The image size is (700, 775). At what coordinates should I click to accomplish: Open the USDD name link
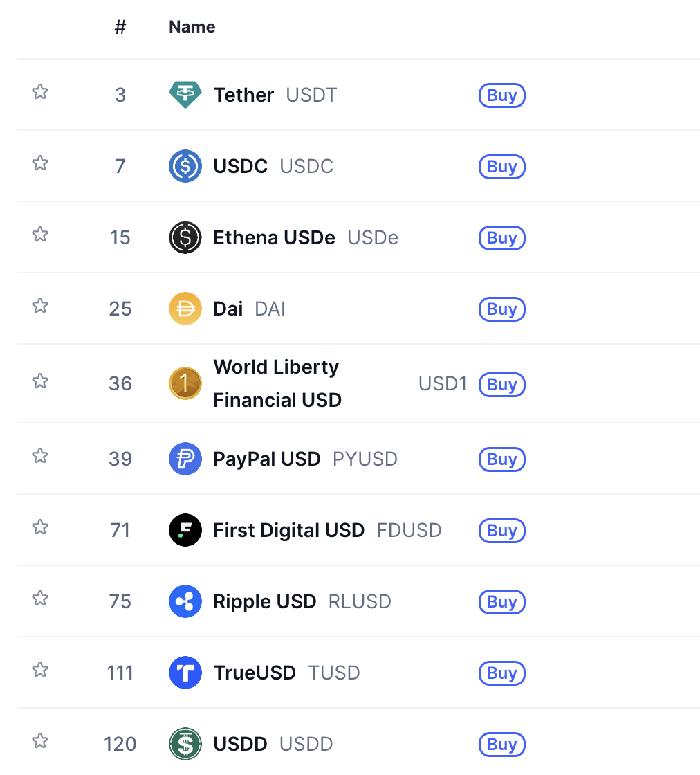[x=240, y=744]
